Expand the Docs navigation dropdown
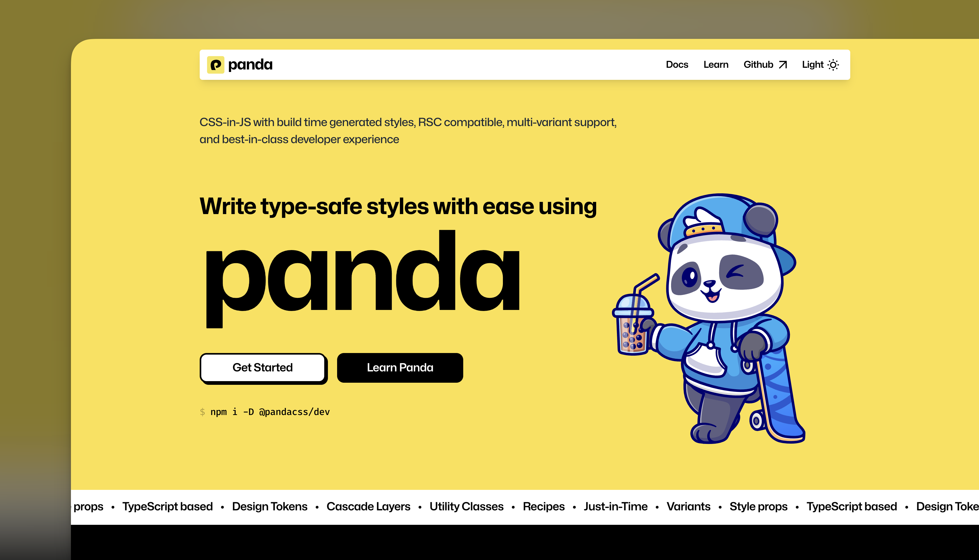 click(676, 65)
